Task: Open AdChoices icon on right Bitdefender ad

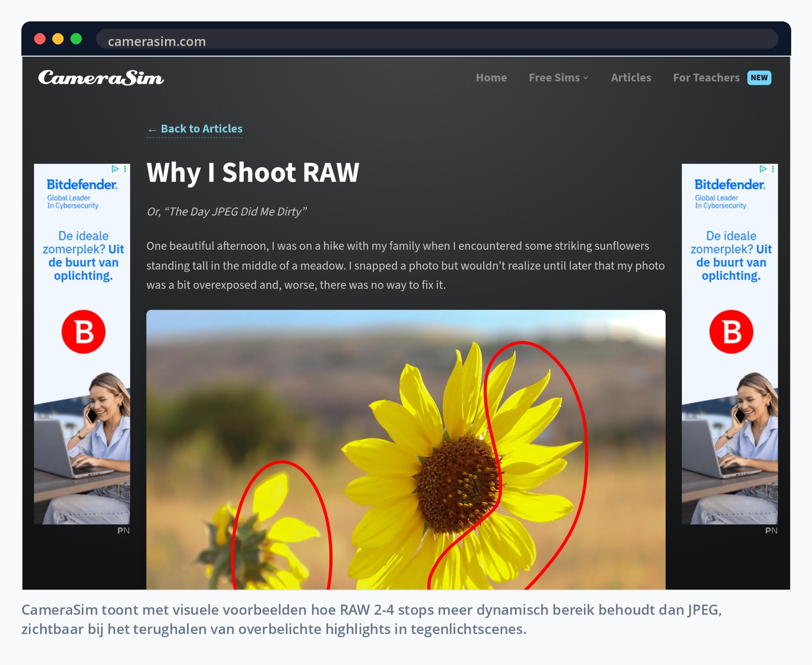Action: [x=763, y=169]
